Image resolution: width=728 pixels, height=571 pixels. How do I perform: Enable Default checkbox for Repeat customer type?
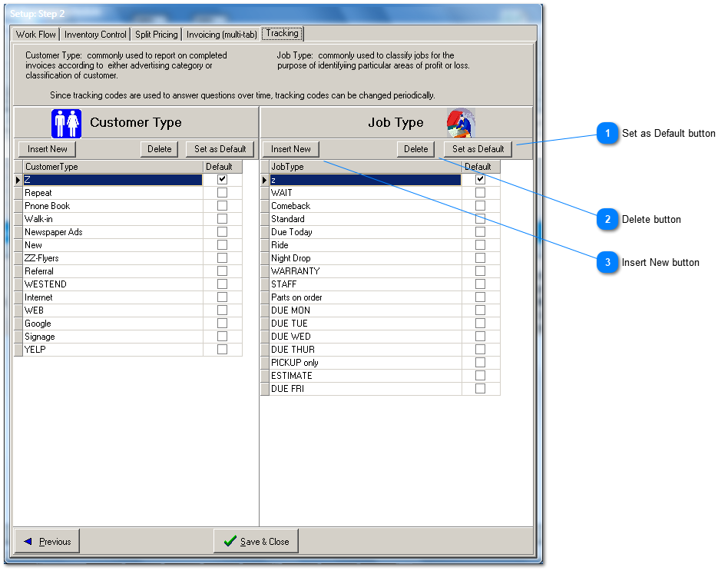point(222,193)
